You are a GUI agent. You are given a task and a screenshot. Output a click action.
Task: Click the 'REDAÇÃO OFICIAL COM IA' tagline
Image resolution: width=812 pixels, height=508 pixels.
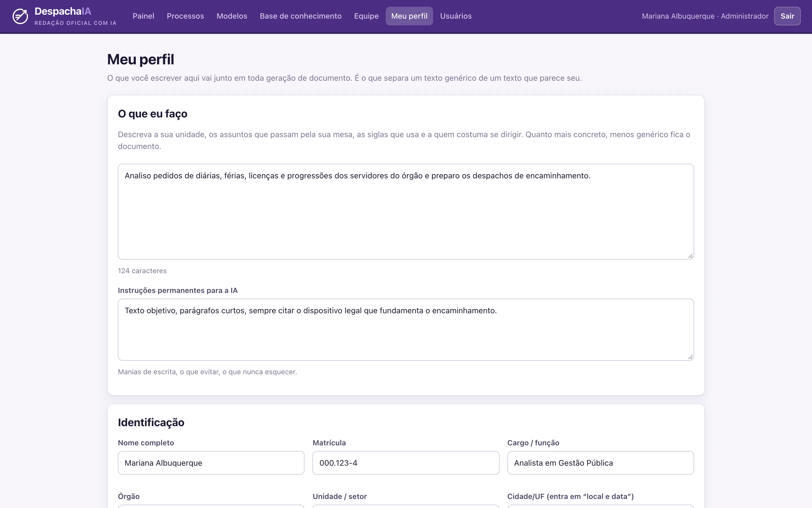[x=76, y=23]
